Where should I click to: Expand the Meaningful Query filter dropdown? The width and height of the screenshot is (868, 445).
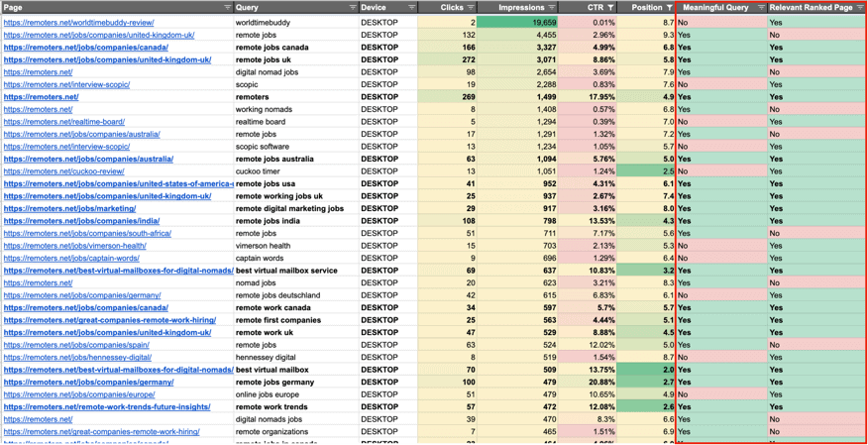761,8
